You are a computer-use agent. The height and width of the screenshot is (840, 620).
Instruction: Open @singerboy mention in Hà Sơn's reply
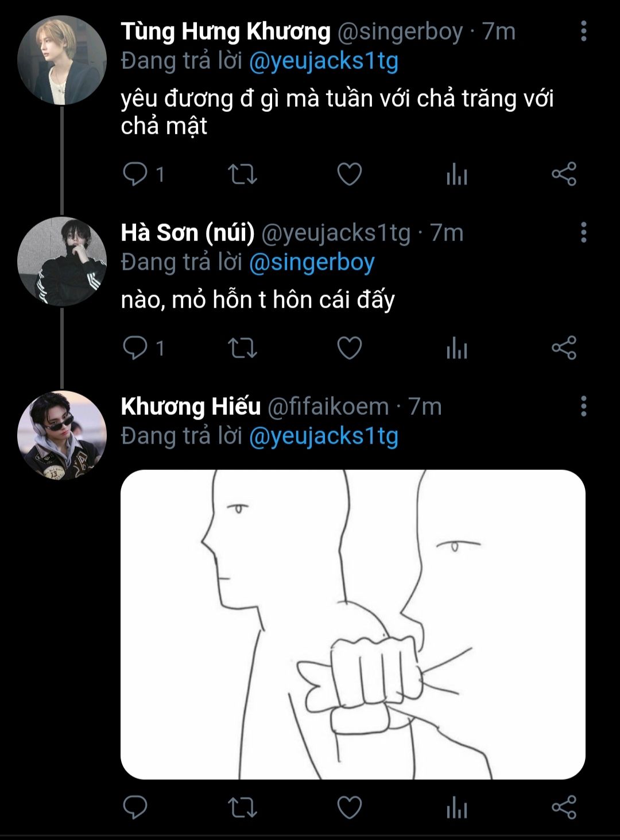tap(311, 262)
